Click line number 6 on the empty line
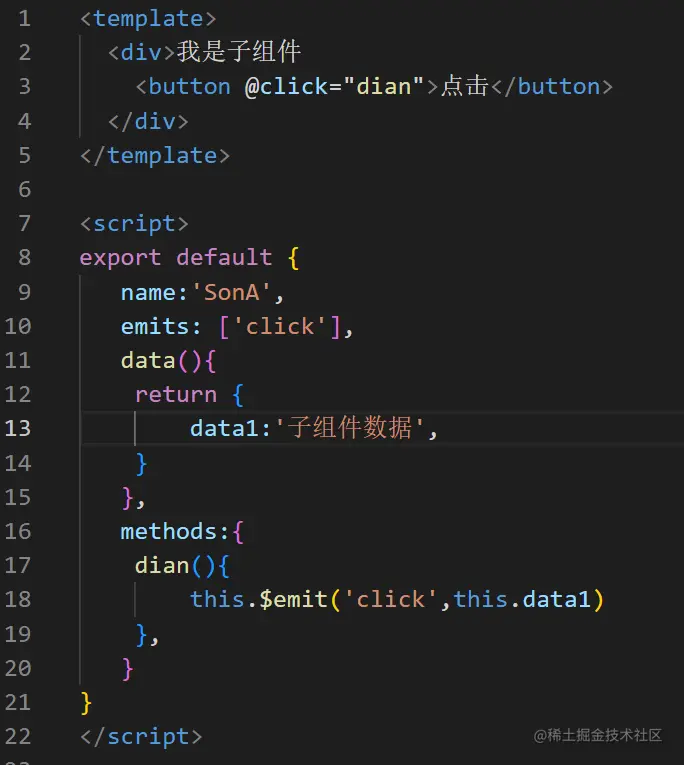This screenshot has width=684, height=765. [x=24, y=190]
